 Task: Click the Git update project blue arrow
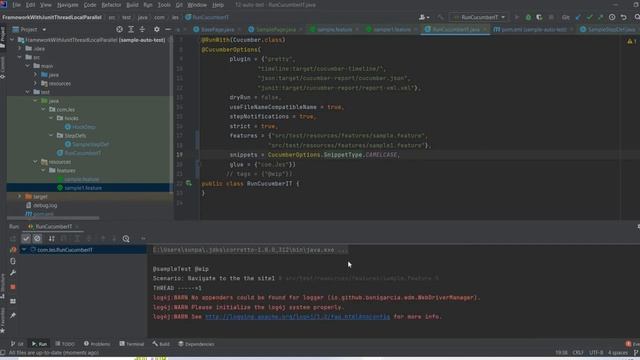(x=578, y=17)
